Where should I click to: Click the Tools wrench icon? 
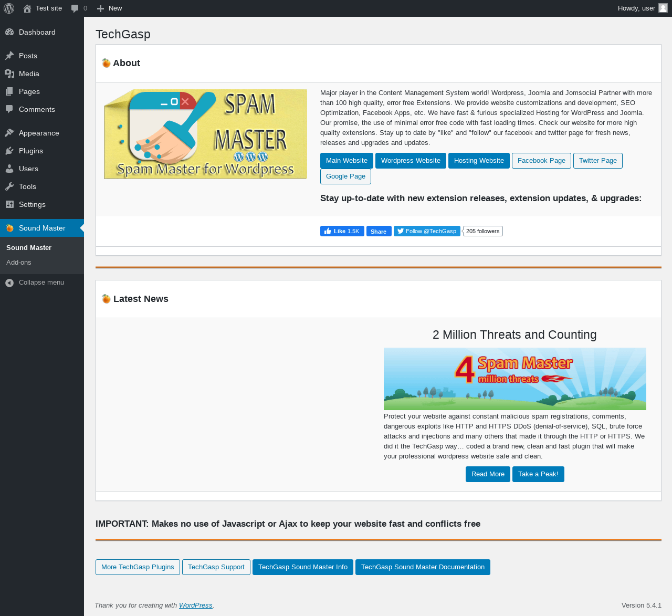[9, 186]
